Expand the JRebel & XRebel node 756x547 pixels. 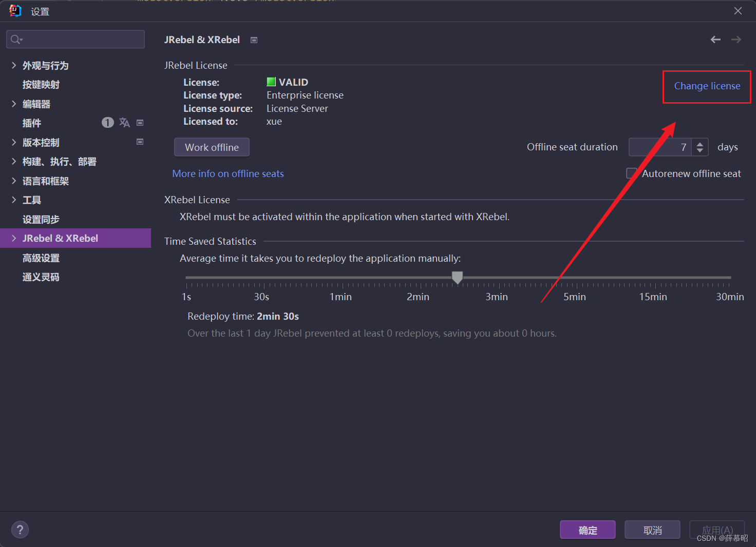[14, 238]
